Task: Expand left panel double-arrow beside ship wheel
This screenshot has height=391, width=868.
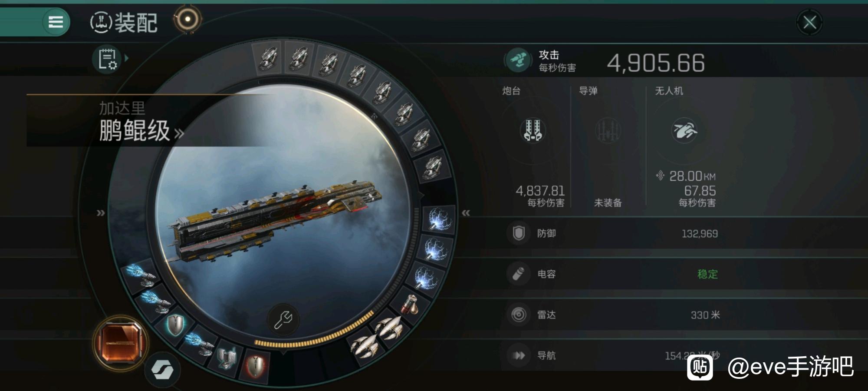Action: coord(101,213)
